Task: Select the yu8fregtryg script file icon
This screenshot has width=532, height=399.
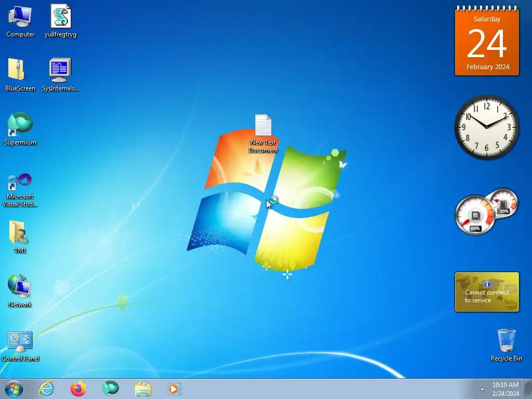Action: tap(60, 21)
